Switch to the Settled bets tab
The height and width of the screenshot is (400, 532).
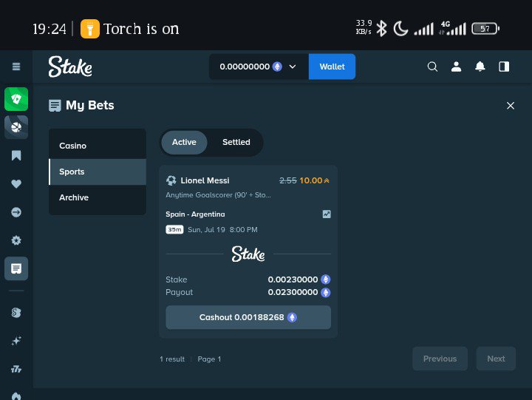coord(236,142)
